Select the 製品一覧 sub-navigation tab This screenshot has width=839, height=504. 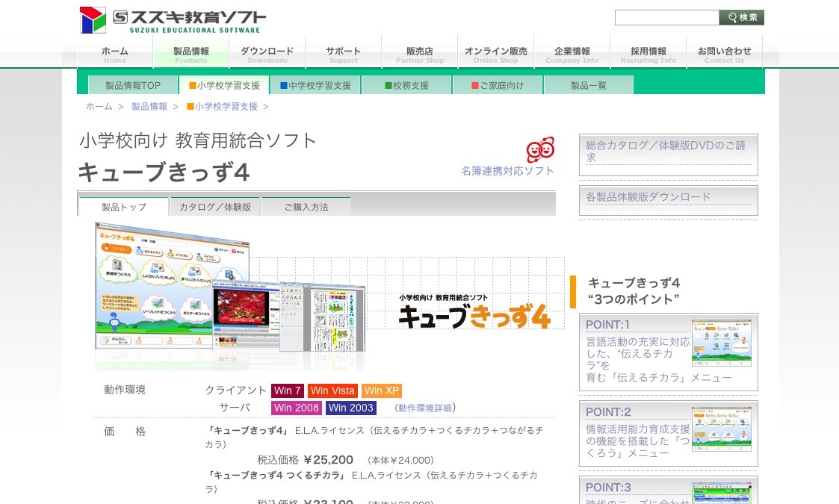(589, 85)
